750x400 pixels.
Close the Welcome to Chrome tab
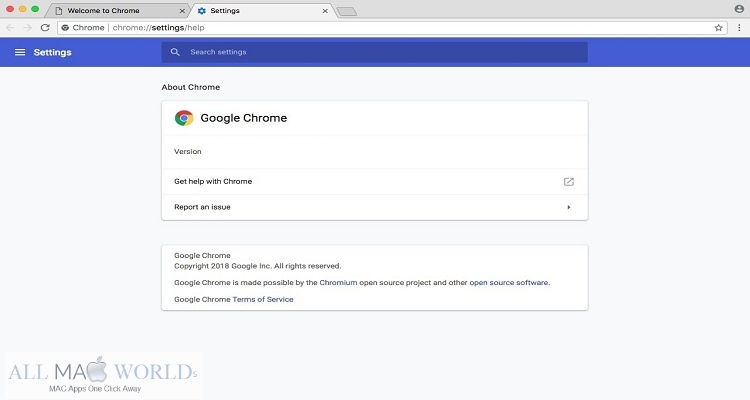(182, 11)
